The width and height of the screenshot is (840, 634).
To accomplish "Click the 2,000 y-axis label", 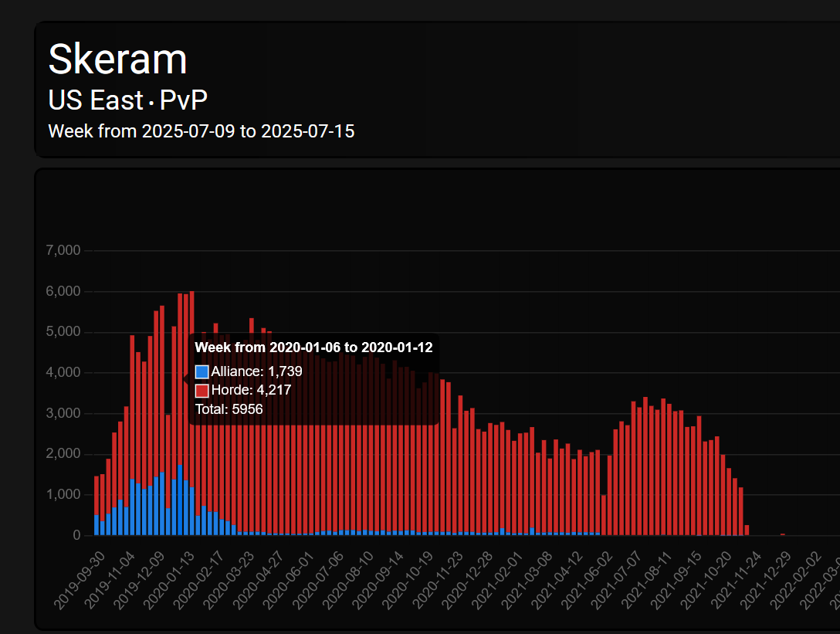I will (63, 454).
